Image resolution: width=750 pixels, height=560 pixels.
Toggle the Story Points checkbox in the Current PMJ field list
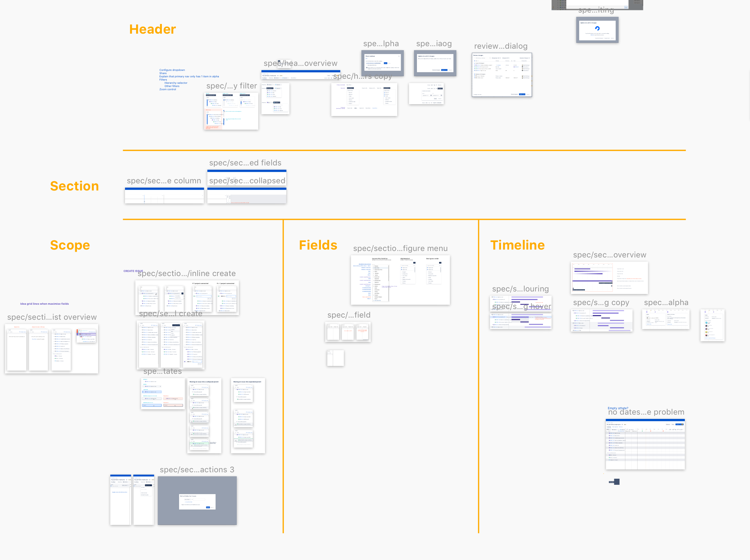point(374,268)
